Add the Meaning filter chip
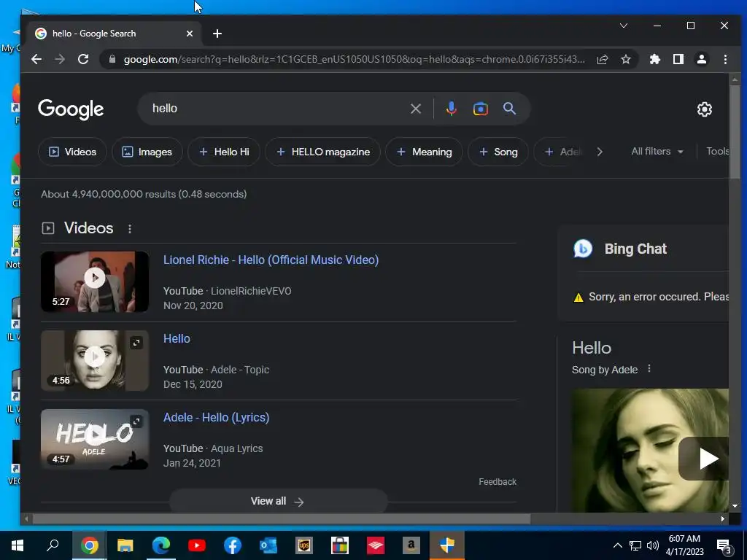 coord(424,152)
